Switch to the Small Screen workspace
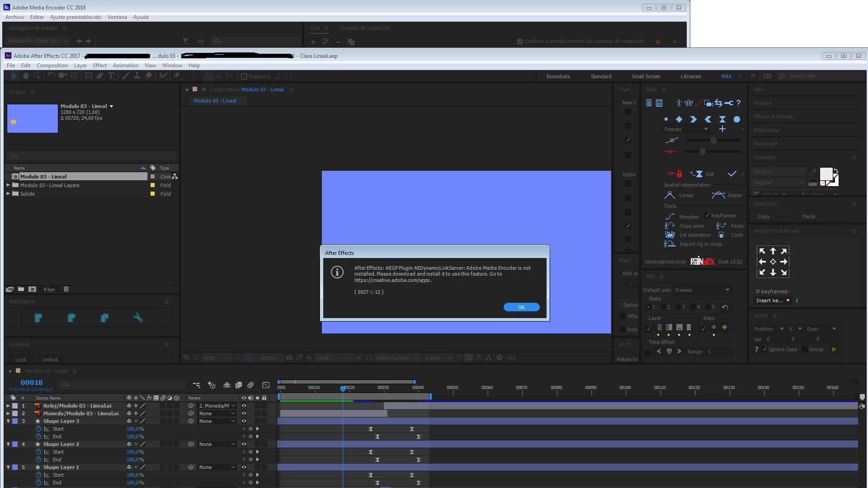Screen dimensions: 868x488 pos(646,76)
